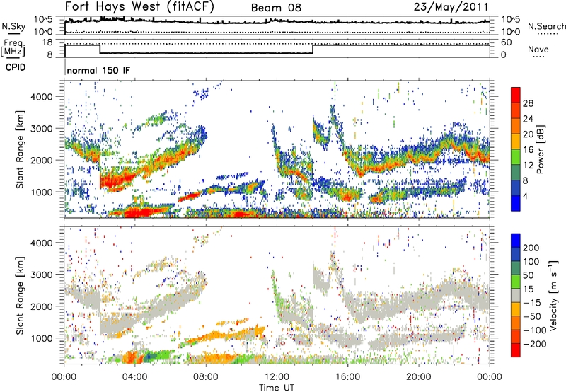Click the gray segment of the velocity colorbar
566x392 pixels.
pyautogui.click(x=516, y=295)
